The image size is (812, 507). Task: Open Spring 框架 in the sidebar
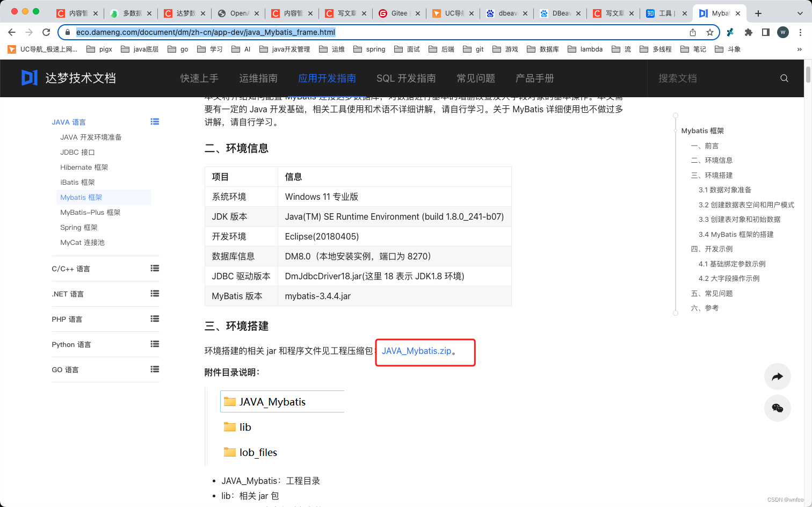79,228
